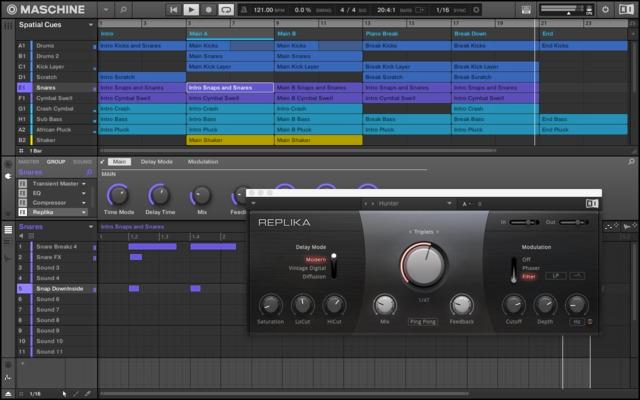The image size is (640, 400).
Task: Select the Phaser modulation option
Action: tap(531, 268)
